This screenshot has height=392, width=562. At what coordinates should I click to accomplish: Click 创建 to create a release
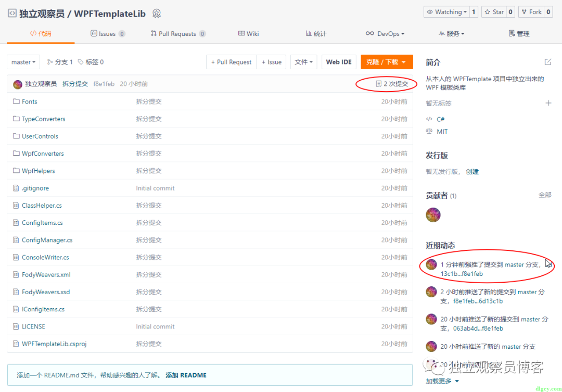point(472,170)
